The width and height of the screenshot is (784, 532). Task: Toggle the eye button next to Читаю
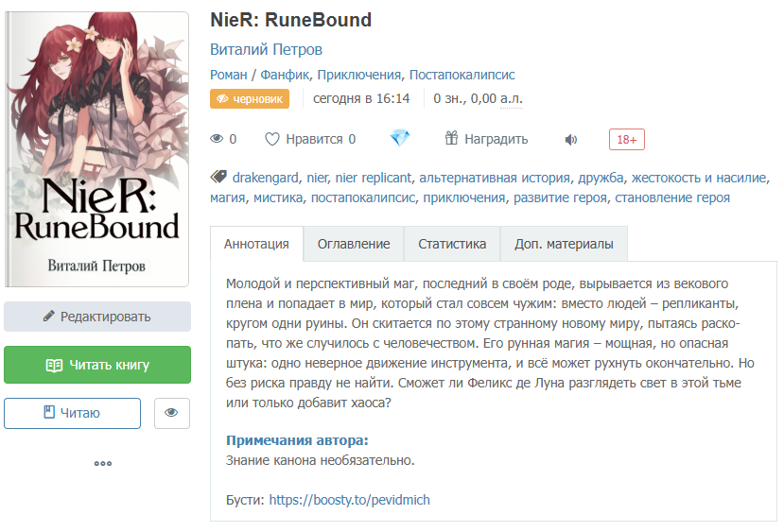[172, 413]
